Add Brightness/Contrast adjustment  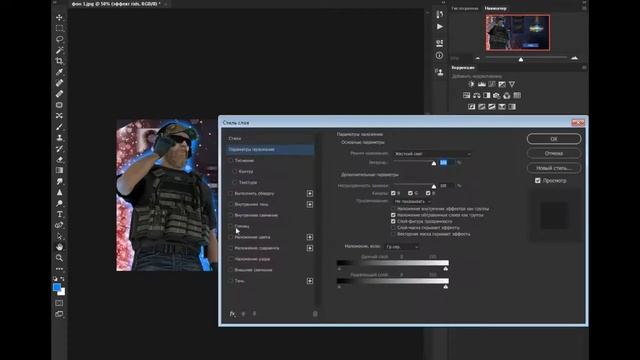pos(471,84)
